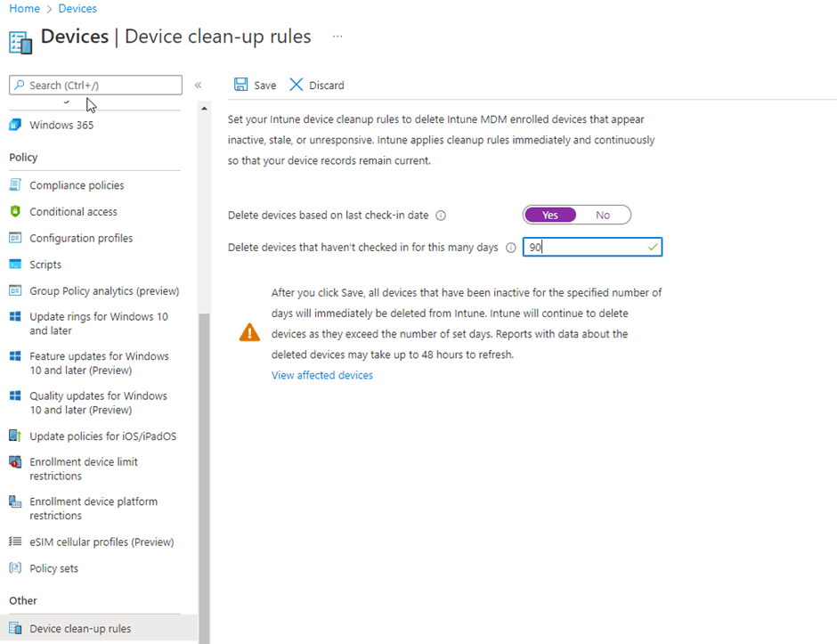Open Configuration profiles in sidebar
This screenshot has width=837, height=644.
point(81,238)
